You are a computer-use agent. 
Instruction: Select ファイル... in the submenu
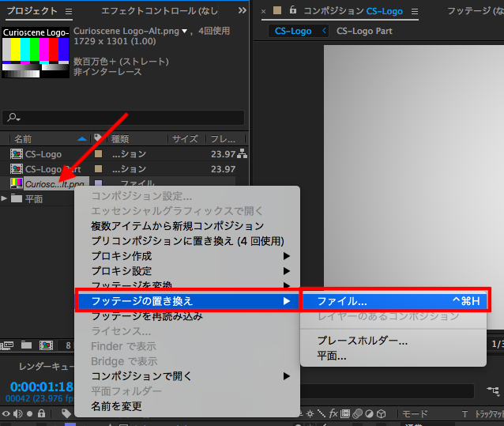pyautogui.click(x=395, y=301)
